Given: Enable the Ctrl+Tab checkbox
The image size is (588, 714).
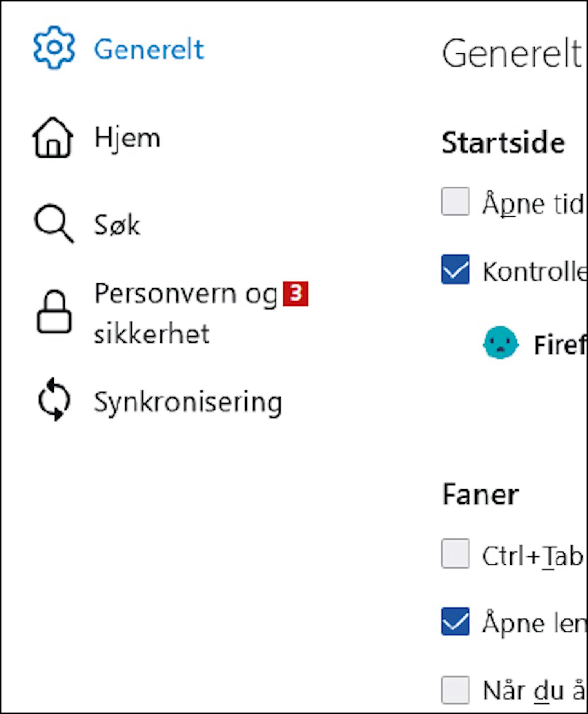Looking at the screenshot, I should (455, 553).
